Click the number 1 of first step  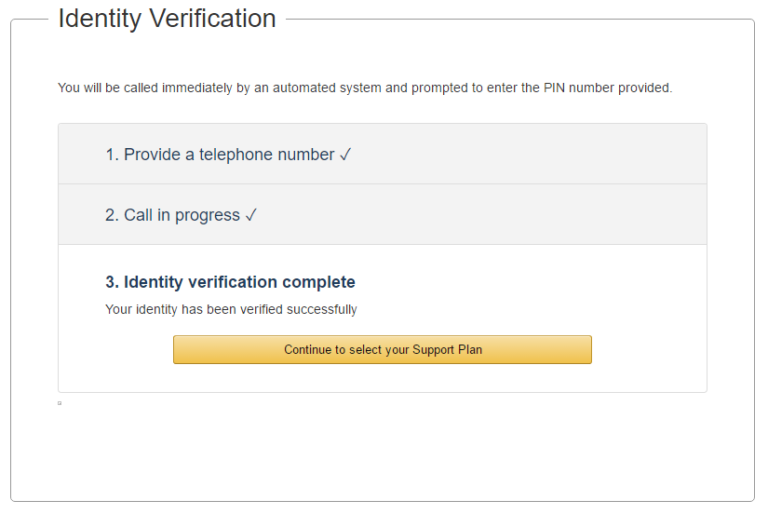pyautogui.click(x=111, y=155)
